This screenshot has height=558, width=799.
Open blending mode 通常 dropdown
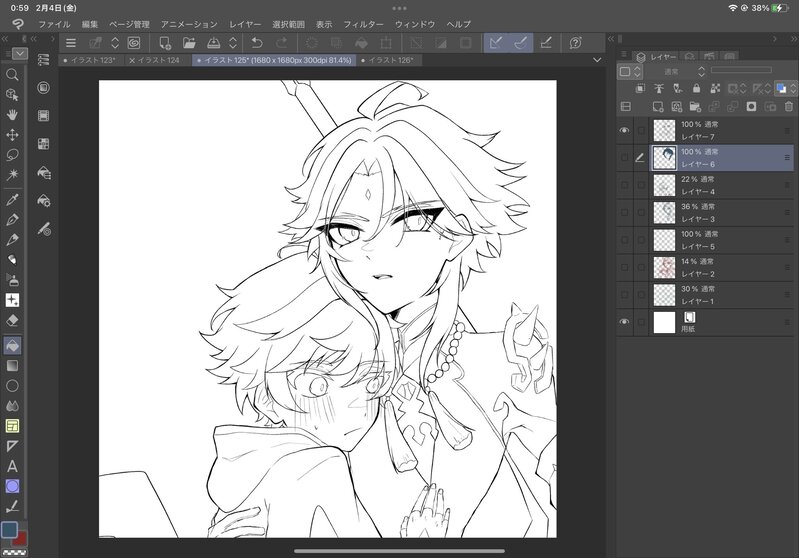point(676,71)
